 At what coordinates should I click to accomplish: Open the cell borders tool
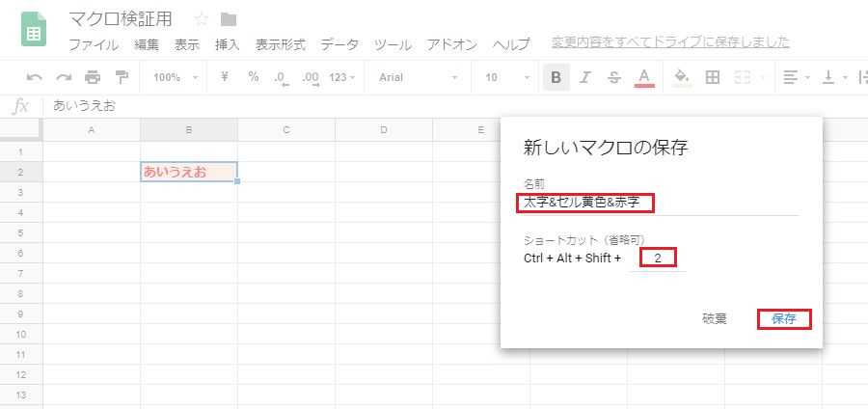click(713, 77)
